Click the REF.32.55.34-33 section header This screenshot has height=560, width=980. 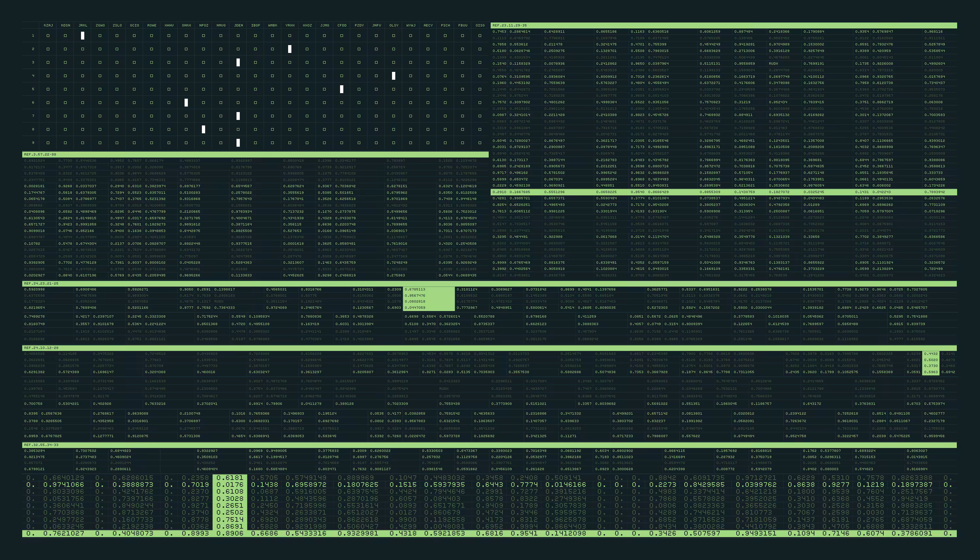click(489, 445)
